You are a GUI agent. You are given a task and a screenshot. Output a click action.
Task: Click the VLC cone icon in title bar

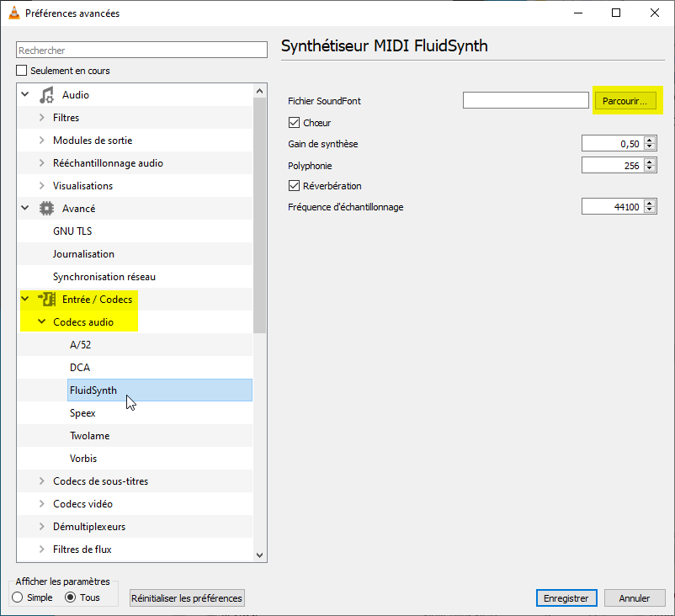point(13,13)
